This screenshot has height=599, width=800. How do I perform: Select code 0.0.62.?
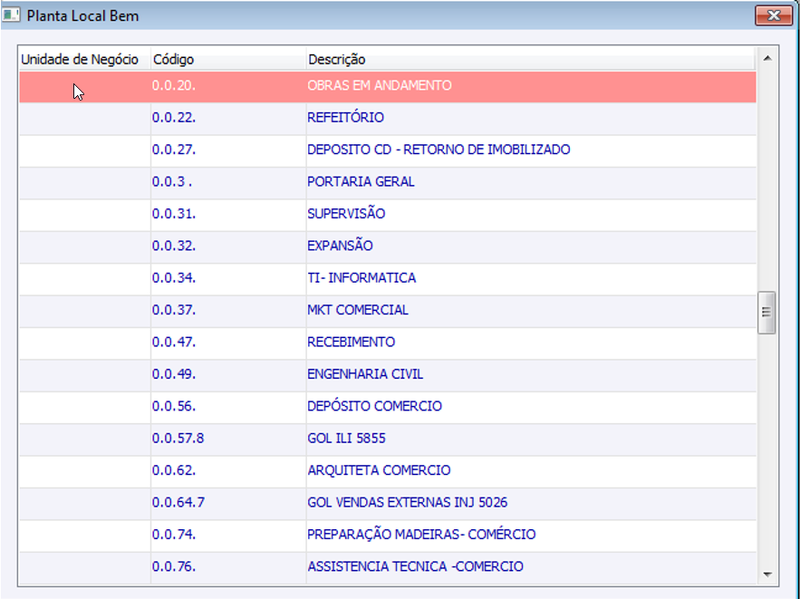click(173, 471)
